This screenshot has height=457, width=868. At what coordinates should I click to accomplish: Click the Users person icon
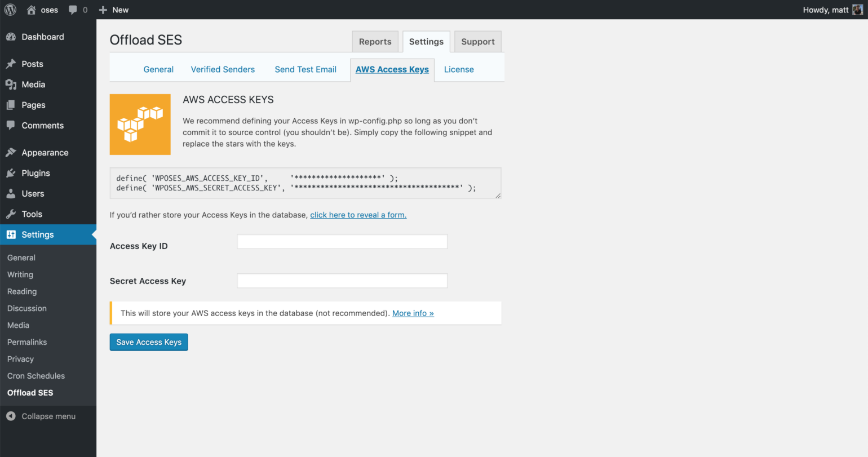11,193
